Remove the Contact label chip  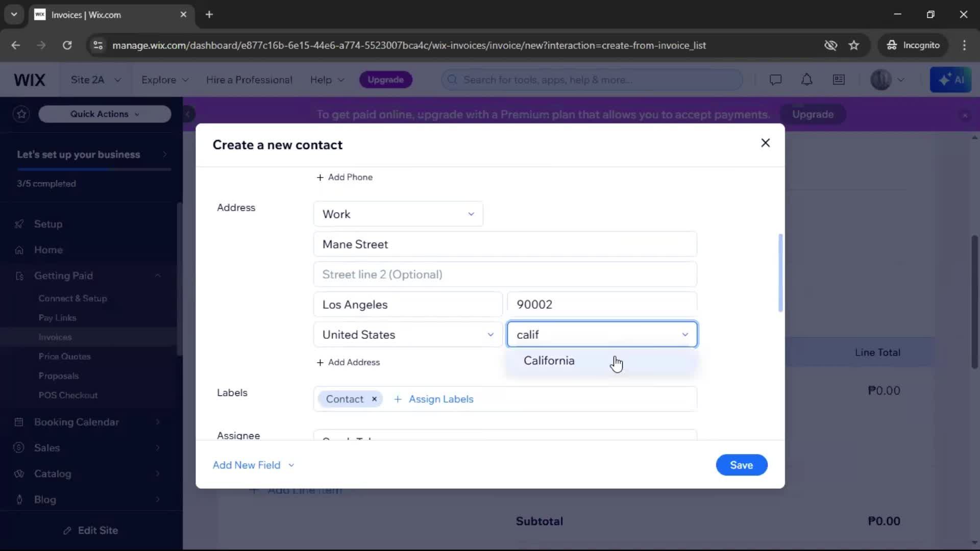(374, 399)
